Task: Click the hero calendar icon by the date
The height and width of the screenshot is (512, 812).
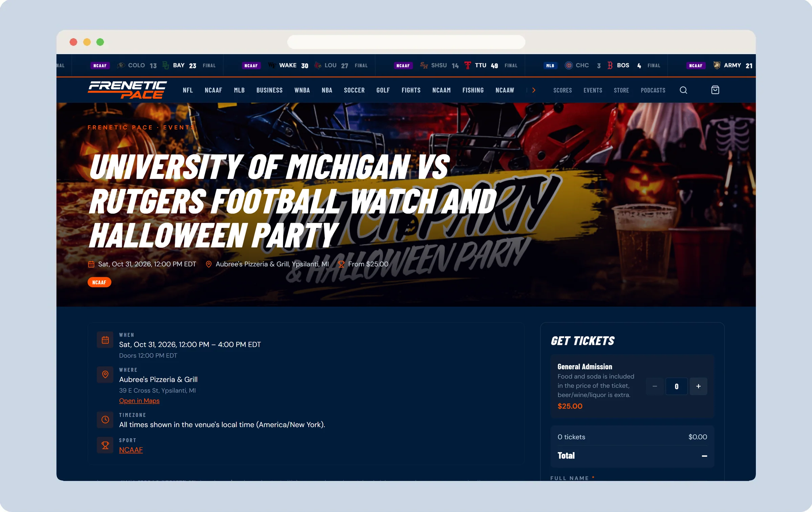Action: (x=91, y=264)
